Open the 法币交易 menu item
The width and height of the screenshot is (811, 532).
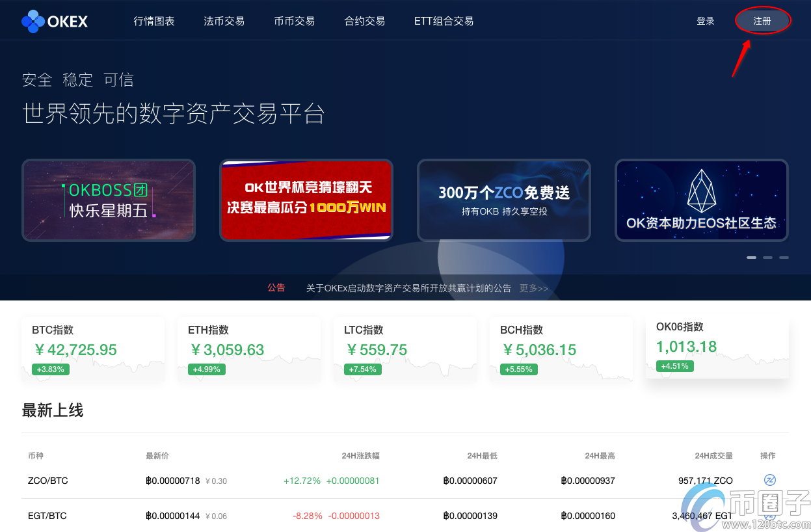[x=224, y=21]
